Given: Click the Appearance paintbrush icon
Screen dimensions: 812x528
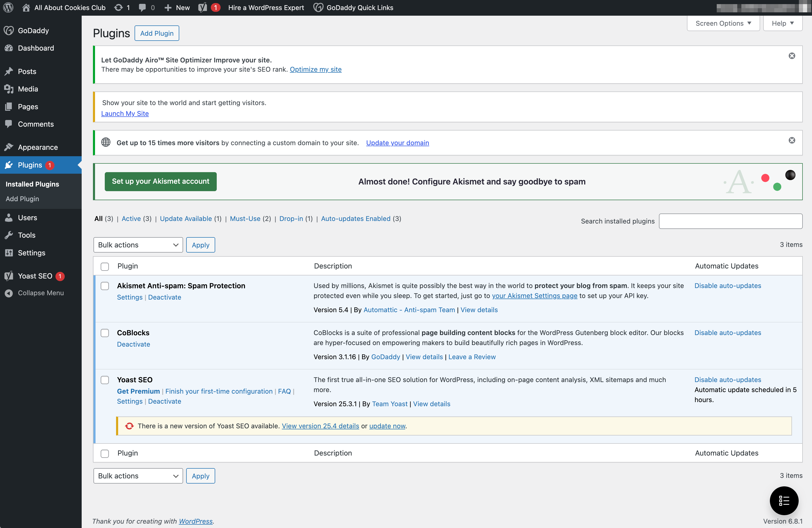Looking at the screenshot, I should tap(9, 147).
